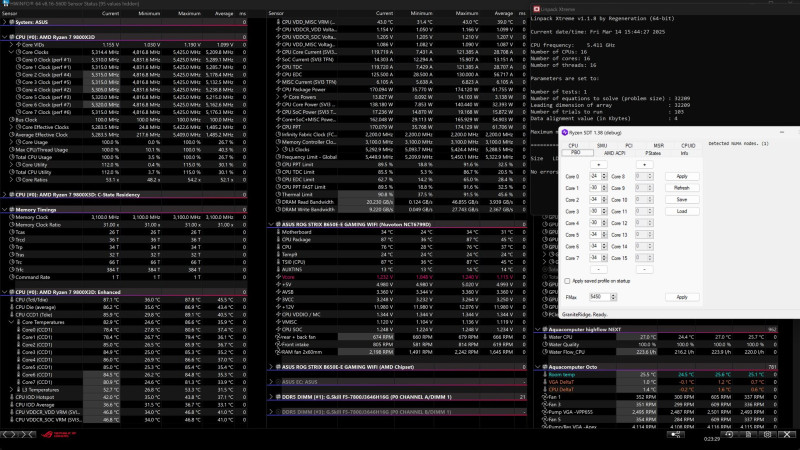The width and height of the screenshot is (800, 450).
Task: Click the Linpack Xtreme red title icon
Action: (x=536, y=9)
